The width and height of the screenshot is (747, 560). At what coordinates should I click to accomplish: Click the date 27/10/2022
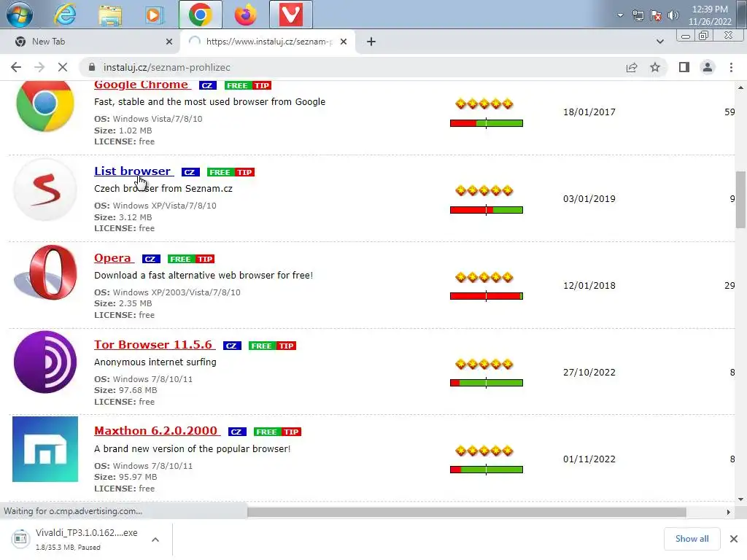point(589,373)
